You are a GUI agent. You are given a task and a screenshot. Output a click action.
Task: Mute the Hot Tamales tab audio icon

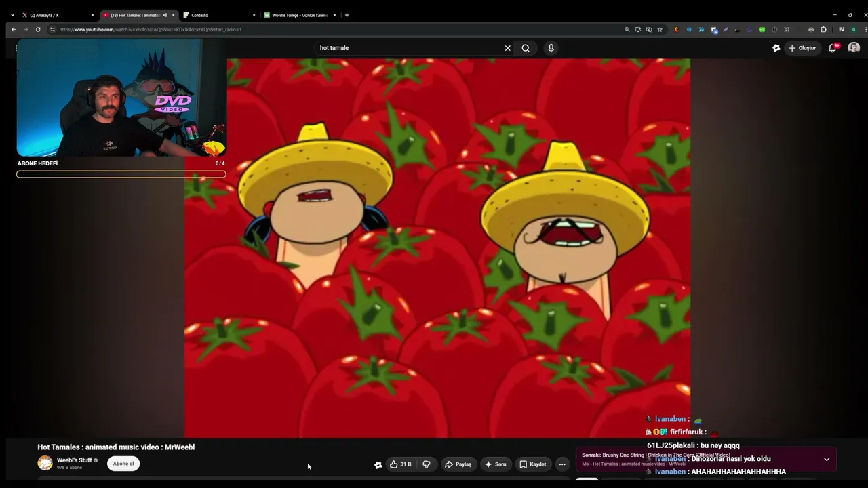[165, 15]
